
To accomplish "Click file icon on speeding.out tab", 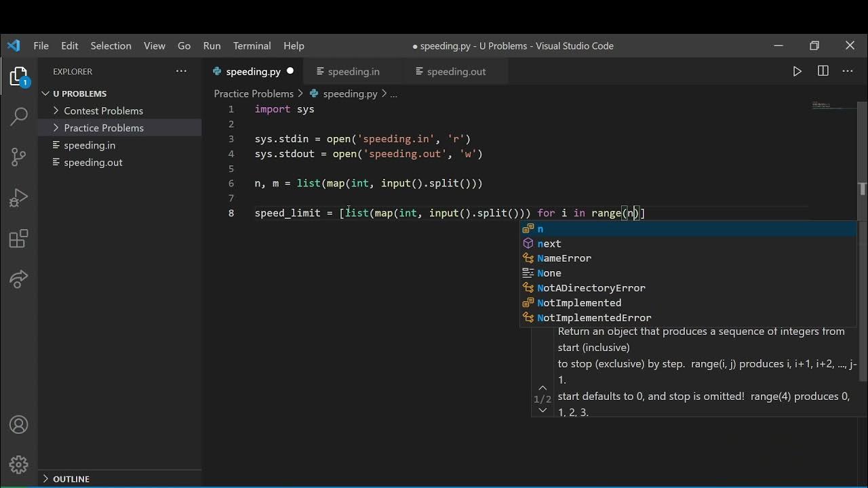I will 420,71.
